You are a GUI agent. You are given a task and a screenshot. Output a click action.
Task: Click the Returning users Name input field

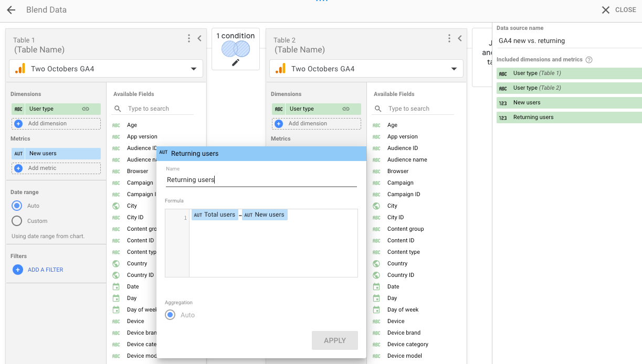tap(261, 179)
